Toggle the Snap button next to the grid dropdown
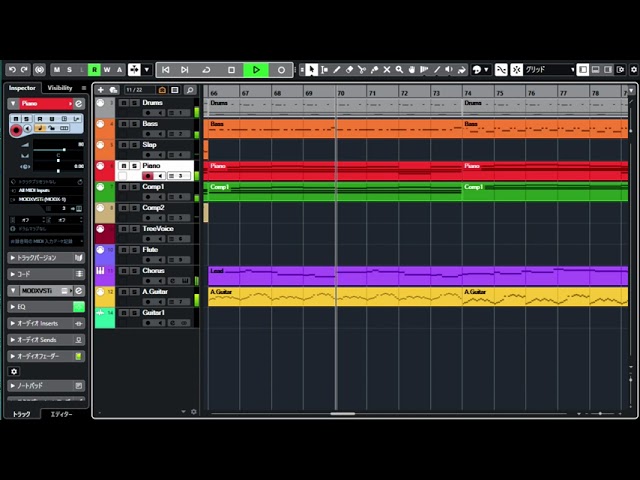 coord(516,70)
